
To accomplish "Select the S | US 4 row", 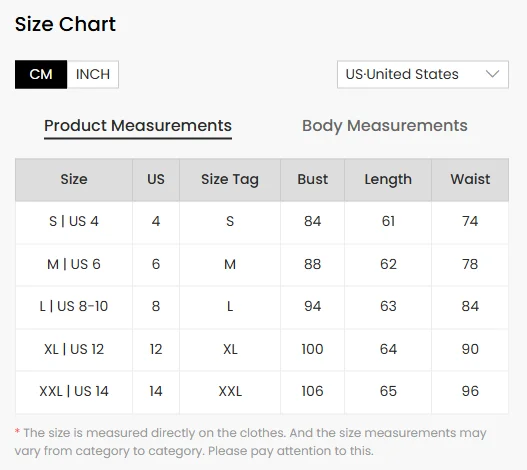I will pyautogui.click(x=262, y=222).
